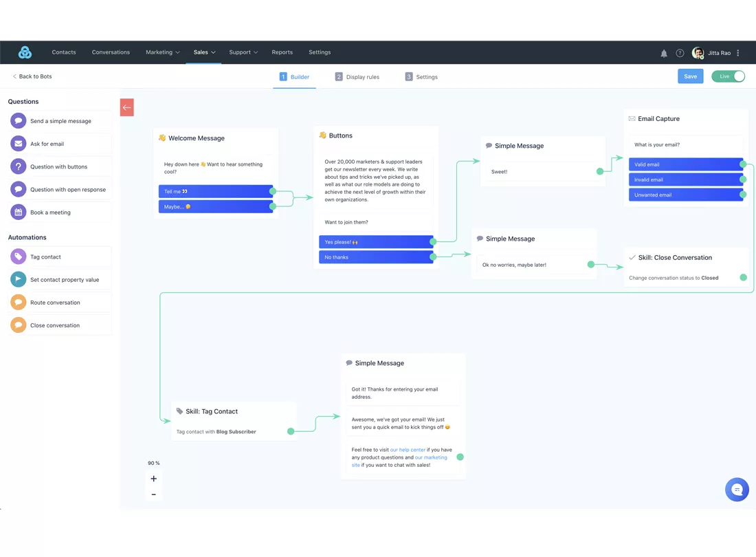
Task: Open the Reports section
Action: [282, 52]
